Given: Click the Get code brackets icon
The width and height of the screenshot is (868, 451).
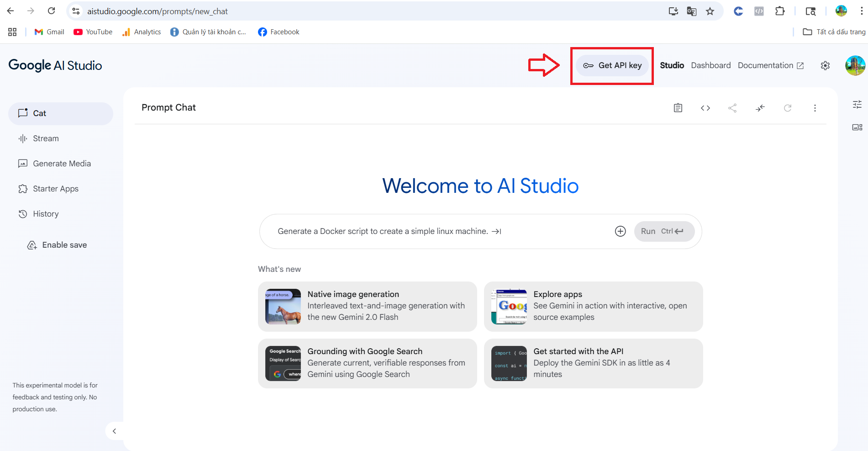Looking at the screenshot, I should point(705,108).
